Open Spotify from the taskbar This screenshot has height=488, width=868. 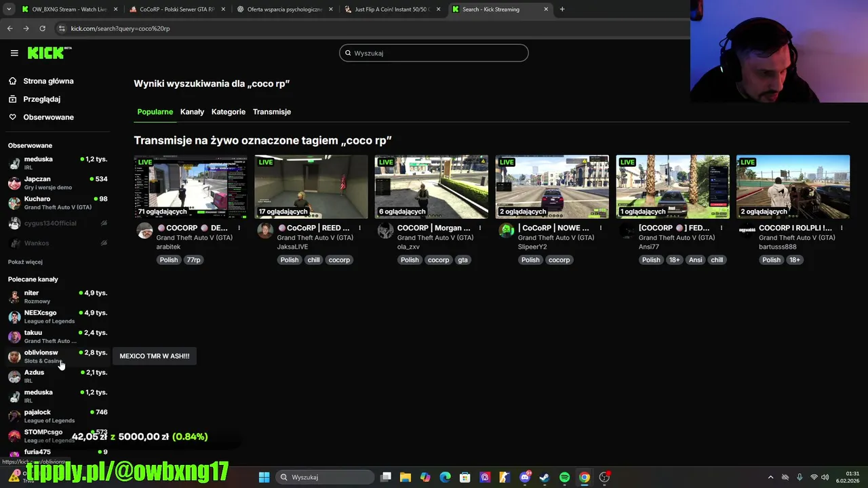564,477
